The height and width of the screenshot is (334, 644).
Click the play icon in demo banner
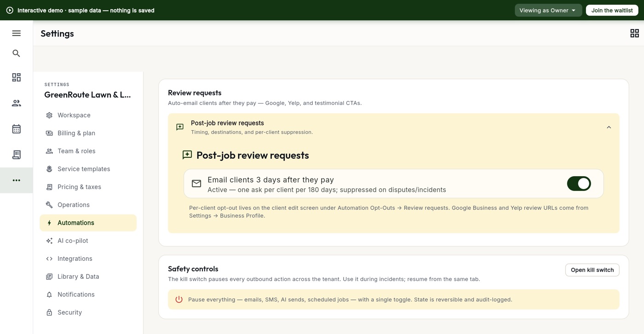[10, 10]
